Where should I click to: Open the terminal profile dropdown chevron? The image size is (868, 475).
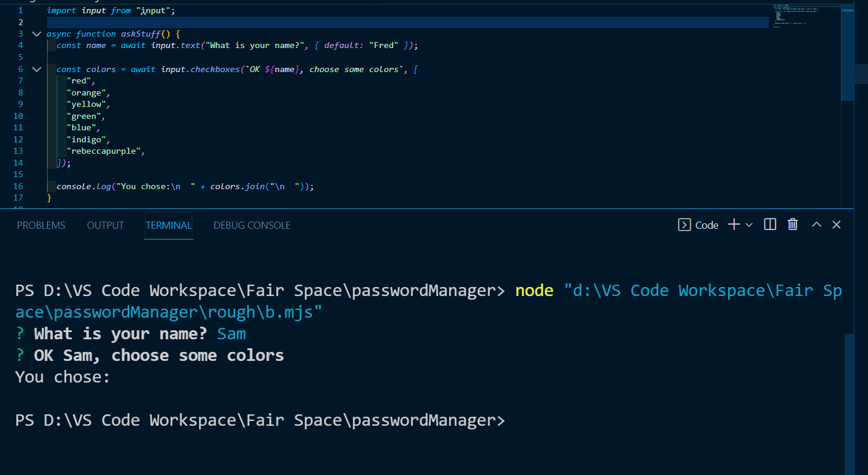pyautogui.click(x=748, y=224)
